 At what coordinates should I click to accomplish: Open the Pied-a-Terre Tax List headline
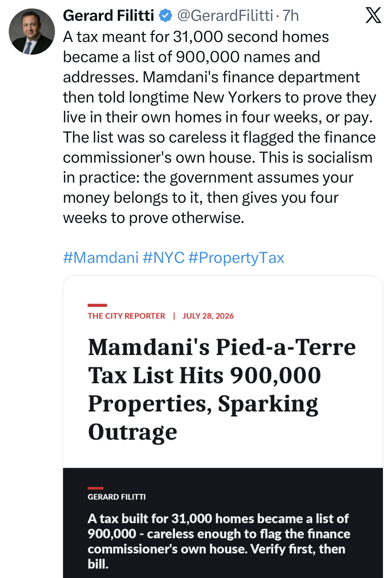222,389
